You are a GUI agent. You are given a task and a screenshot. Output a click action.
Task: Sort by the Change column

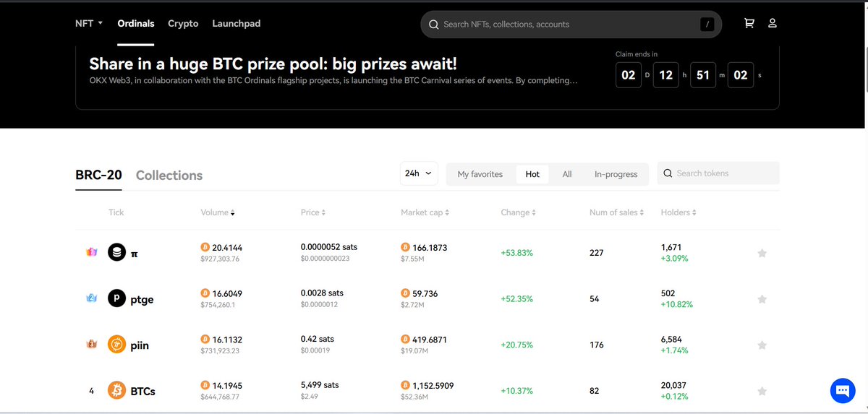click(518, 212)
